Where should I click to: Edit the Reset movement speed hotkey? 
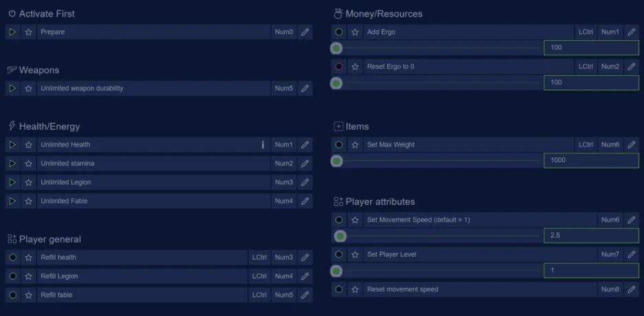(632, 289)
